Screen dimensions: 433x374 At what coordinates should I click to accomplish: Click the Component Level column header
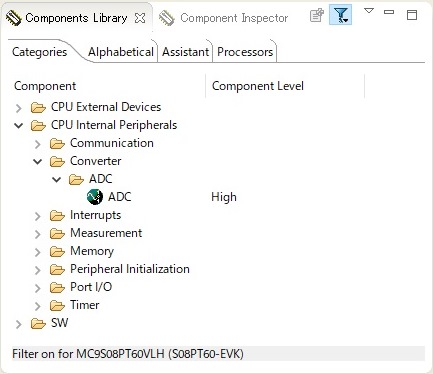point(258,86)
